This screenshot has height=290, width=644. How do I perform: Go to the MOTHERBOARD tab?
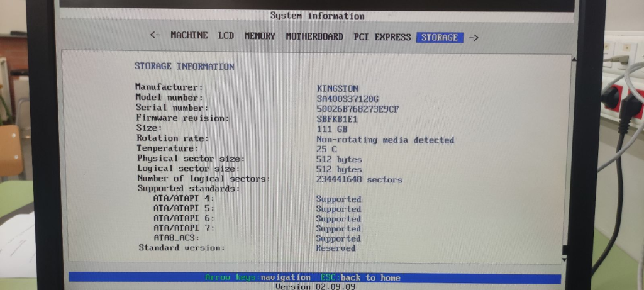[x=314, y=36]
